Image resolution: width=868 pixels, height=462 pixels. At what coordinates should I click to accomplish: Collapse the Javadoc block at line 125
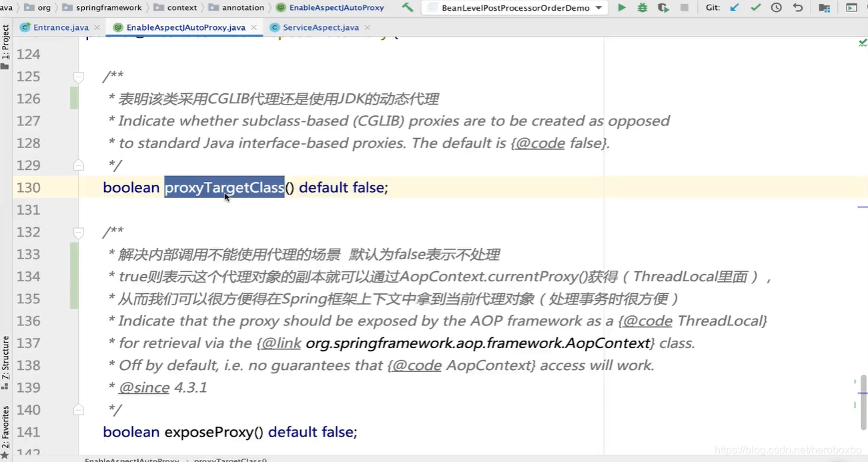78,76
